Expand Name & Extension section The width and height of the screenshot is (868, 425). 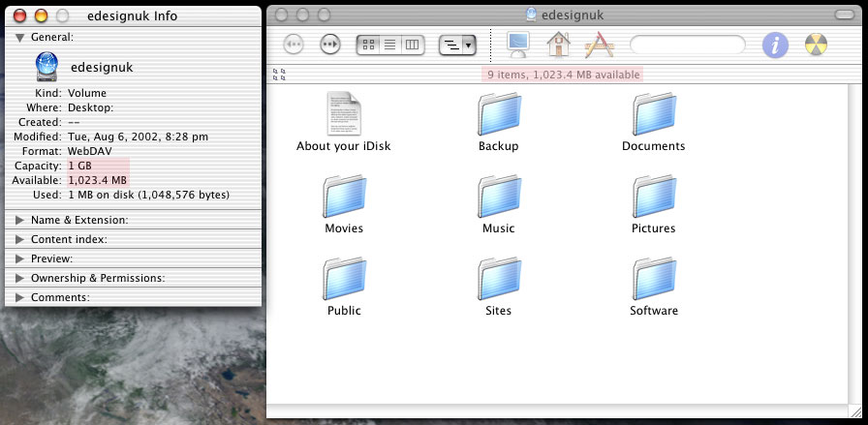(x=20, y=220)
